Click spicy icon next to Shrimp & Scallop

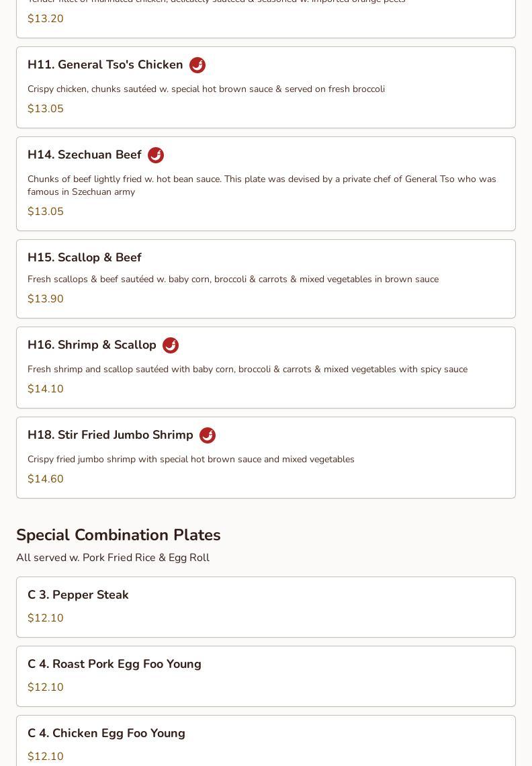click(x=171, y=345)
